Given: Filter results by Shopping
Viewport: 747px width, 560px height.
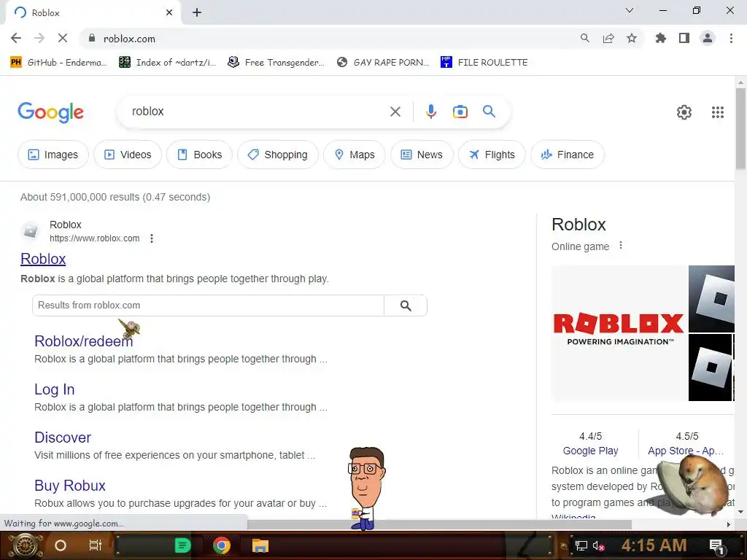Looking at the screenshot, I should coord(278,155).
